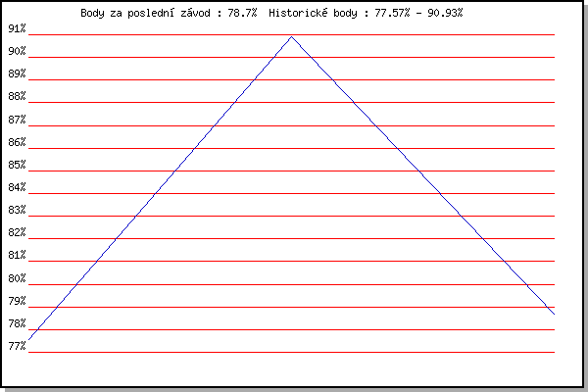Click the blue line's left starting point

pos(29,339)
